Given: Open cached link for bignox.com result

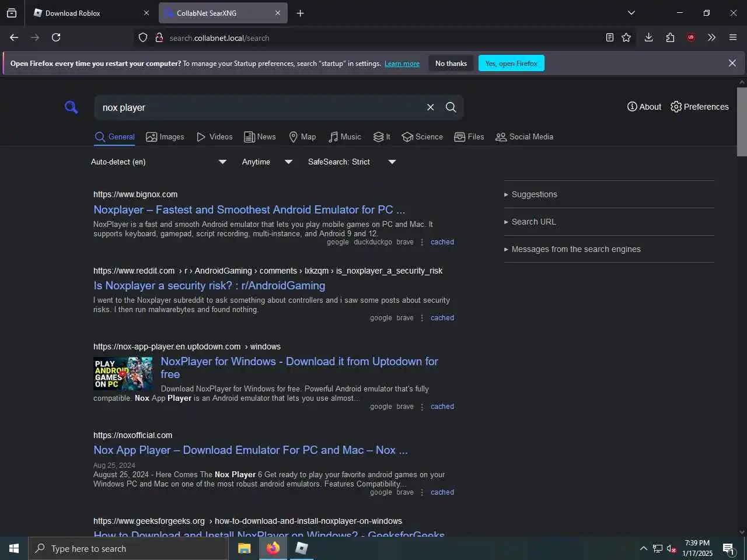Looking at the screenshot, I should tap(442, 242).
